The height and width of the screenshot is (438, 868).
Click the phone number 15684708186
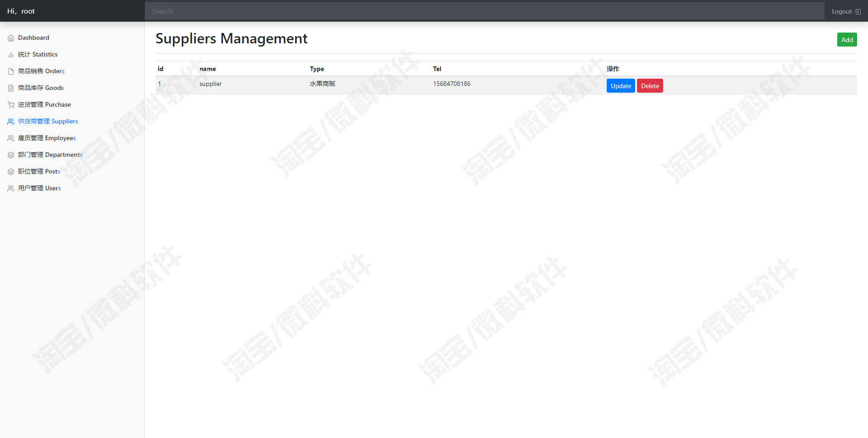click(x=452, y=84)
